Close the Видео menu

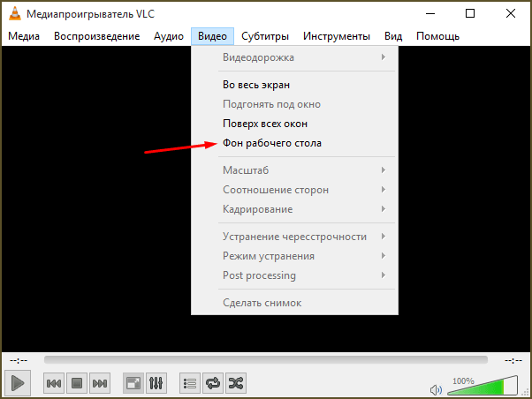coord(212,36)
